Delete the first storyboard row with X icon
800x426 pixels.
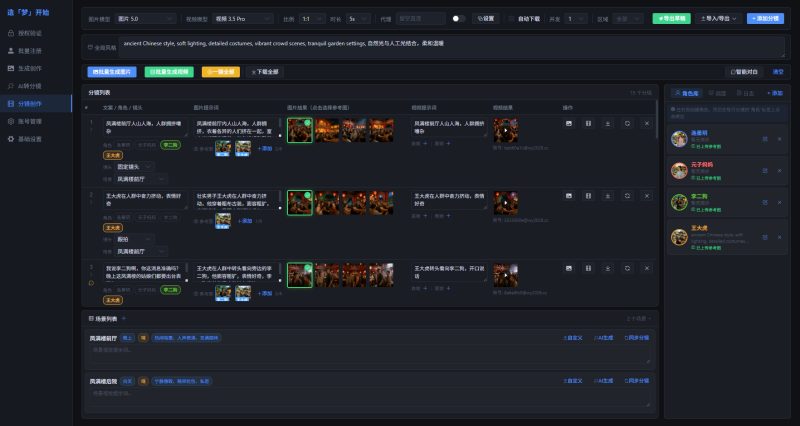(646, 123)
